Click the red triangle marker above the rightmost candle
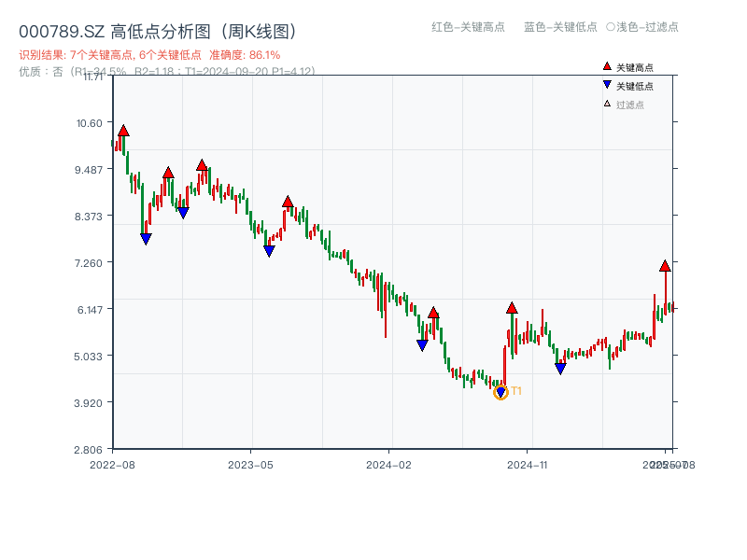Image resolution: width=747 pixels, height=560 pixels. [665, 265]
